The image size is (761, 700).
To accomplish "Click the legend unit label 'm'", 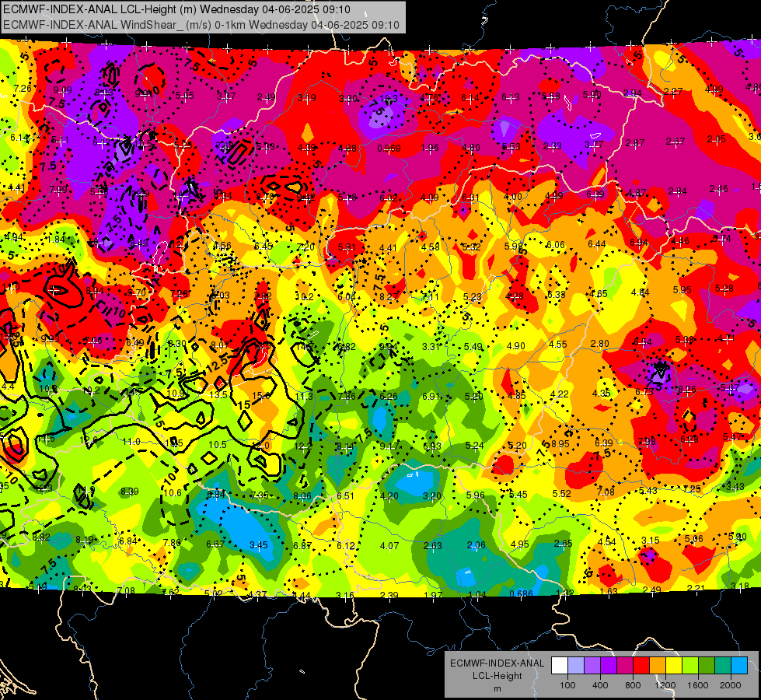I will (497, 688).
